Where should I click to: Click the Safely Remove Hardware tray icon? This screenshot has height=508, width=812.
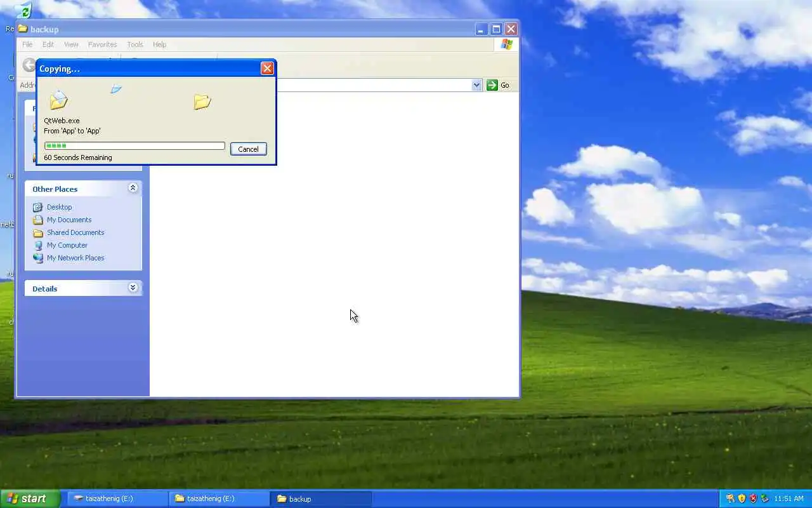[764, 498]
